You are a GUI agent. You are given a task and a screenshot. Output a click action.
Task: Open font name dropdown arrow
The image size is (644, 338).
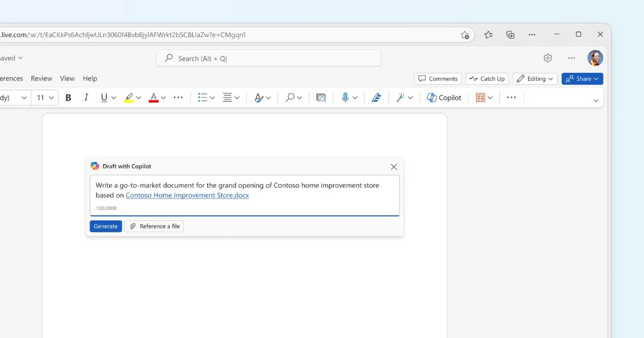[x=24, y=98]
